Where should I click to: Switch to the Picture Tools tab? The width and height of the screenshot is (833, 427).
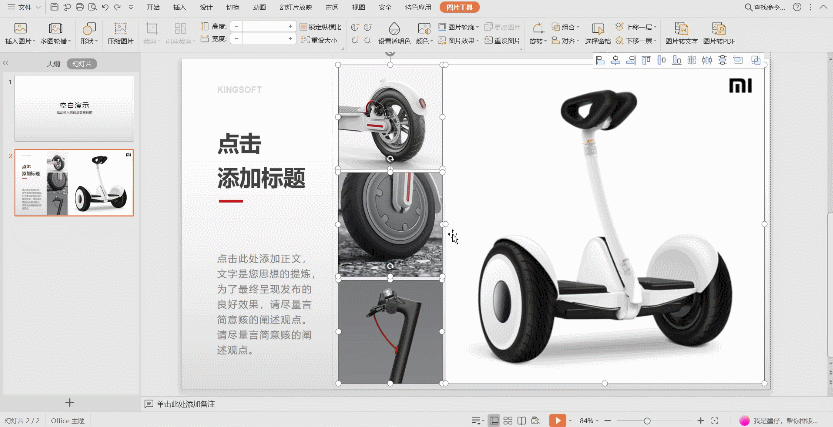point(459,7)
